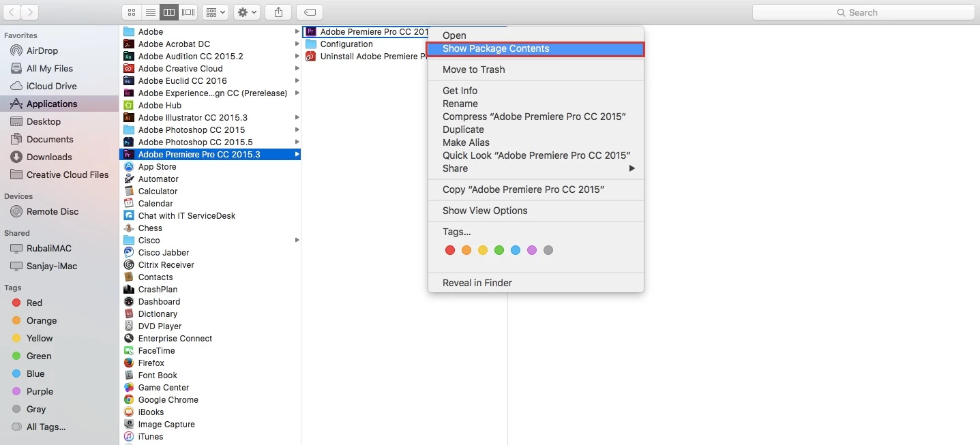Choose Quick Look Adobe Premiere Pro
The height and width of the screenshot is (445, 980).
click(535, 155)
